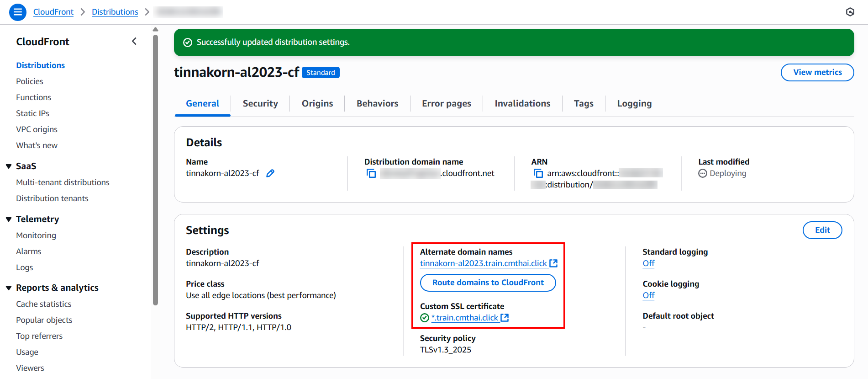Go to the CloudFront breadcrumb link
868x379 pixels.
coord(53,12)
